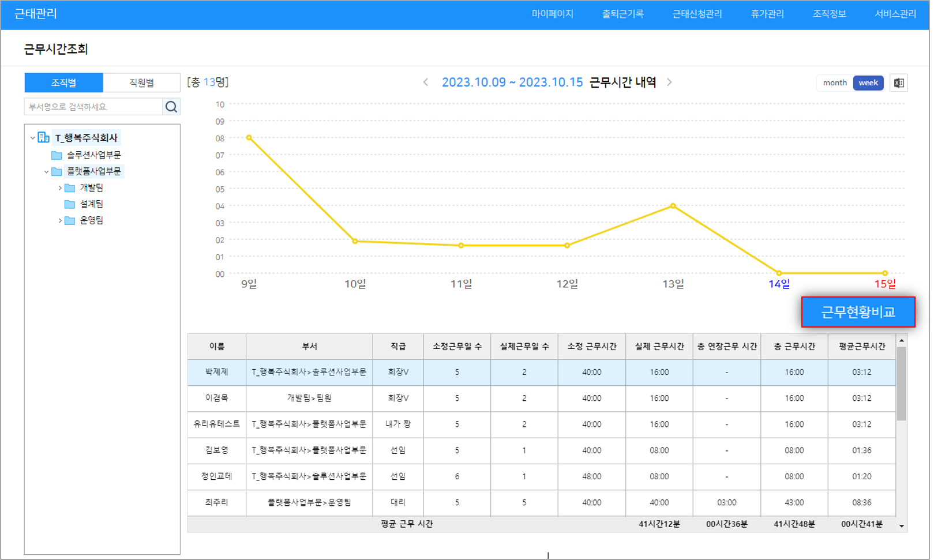The height and width of the screenshot is (560, 934).
Task: Select 운영팀 label in the org tree
Action: click(91, 220)
